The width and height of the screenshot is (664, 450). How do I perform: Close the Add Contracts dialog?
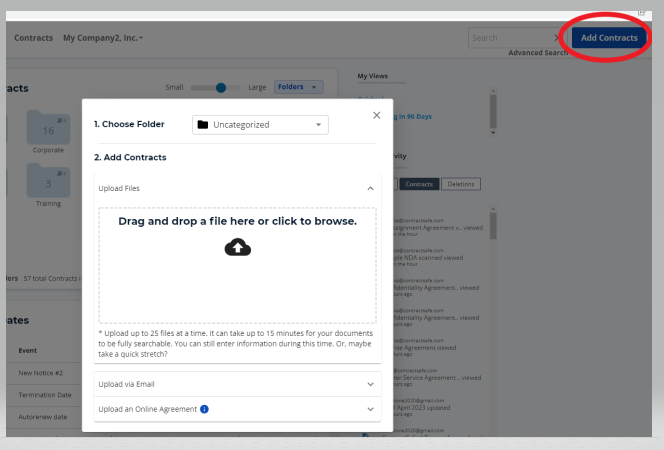(376, 115)
